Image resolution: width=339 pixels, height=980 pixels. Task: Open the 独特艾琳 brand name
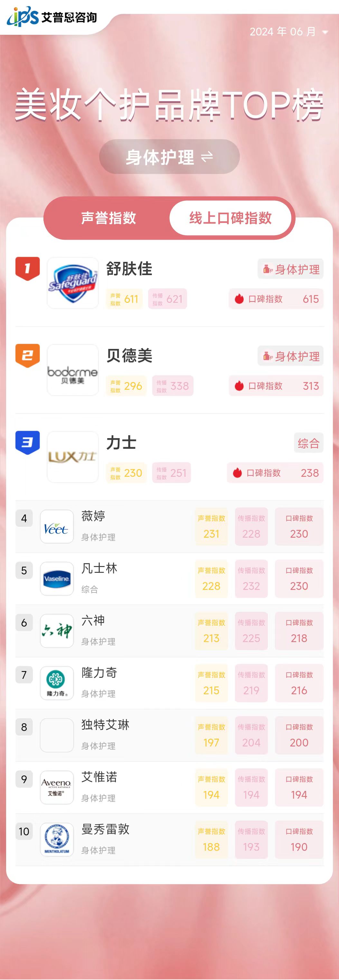click(105, 724)
